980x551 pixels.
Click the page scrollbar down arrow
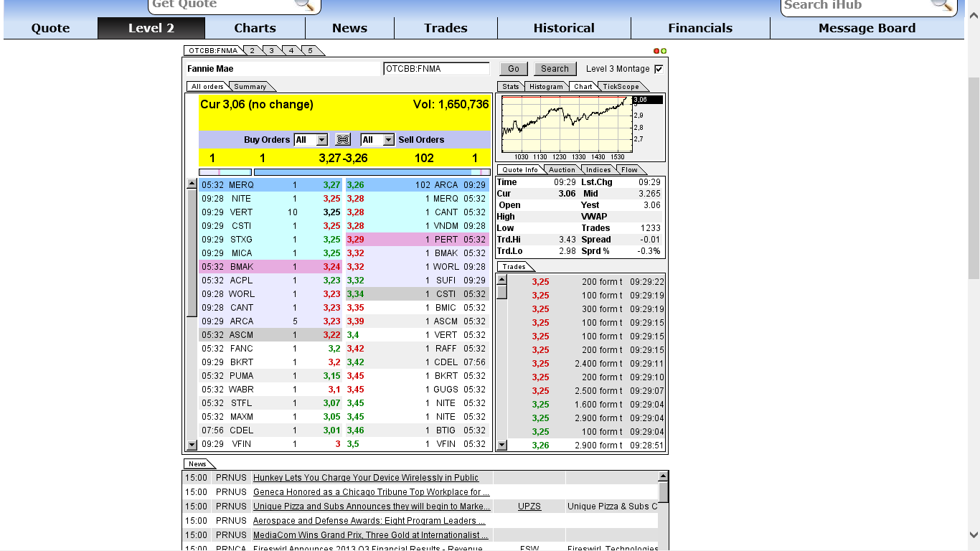pyautogui.click(x=974, y=534)
